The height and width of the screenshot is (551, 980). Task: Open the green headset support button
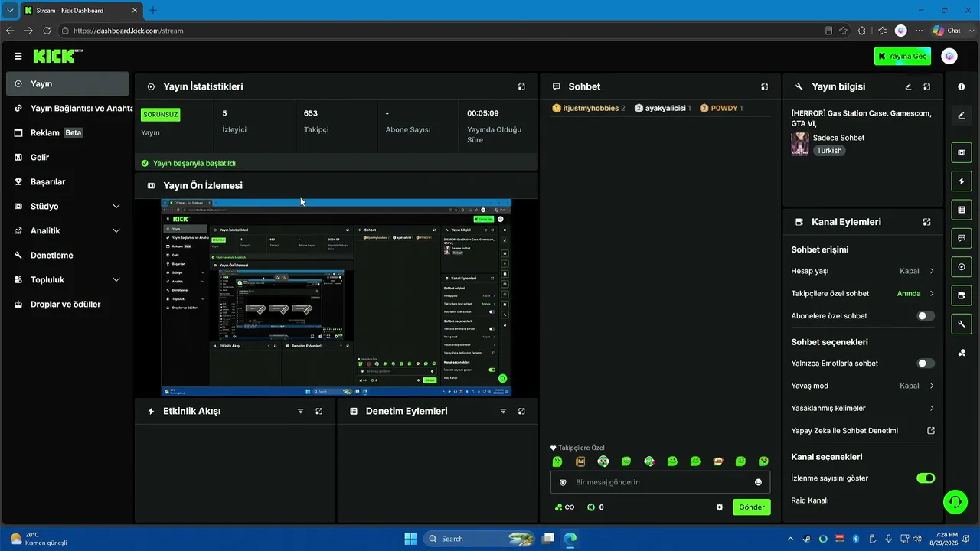point(955,502)
